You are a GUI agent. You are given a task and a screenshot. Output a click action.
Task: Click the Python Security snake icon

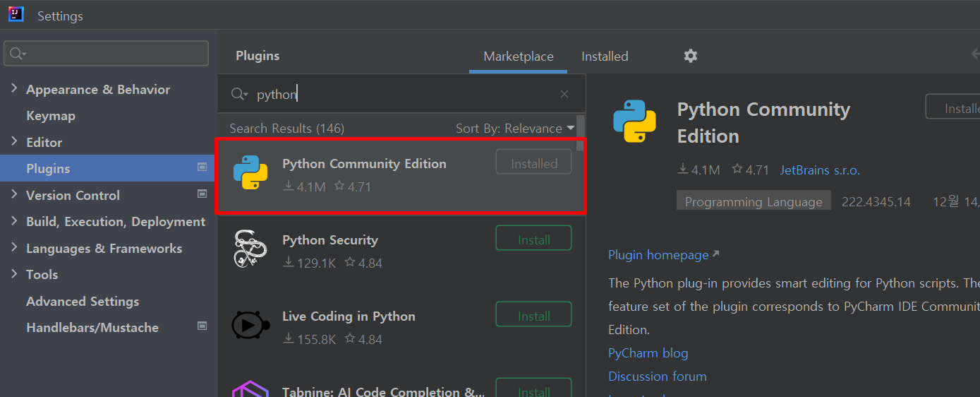250,249
